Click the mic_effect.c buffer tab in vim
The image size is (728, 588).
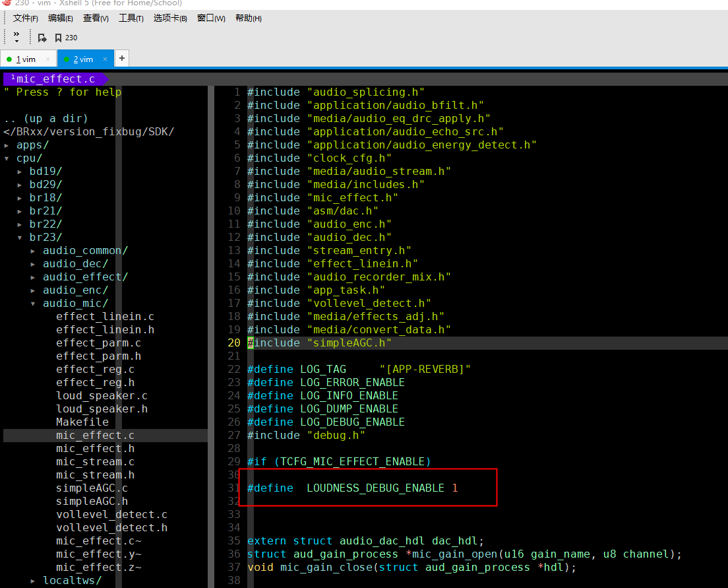[x=55, y=79]
